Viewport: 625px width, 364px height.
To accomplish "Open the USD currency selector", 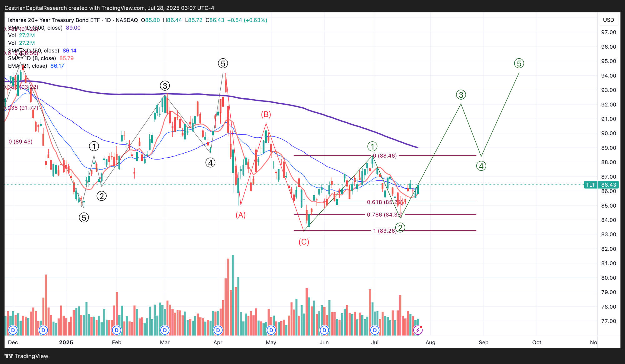I will (608, 20).
